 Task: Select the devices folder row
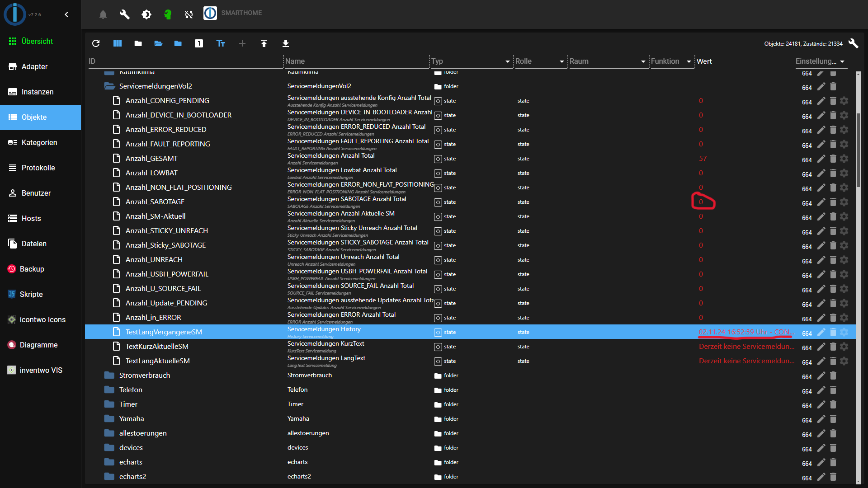[470, 448]
